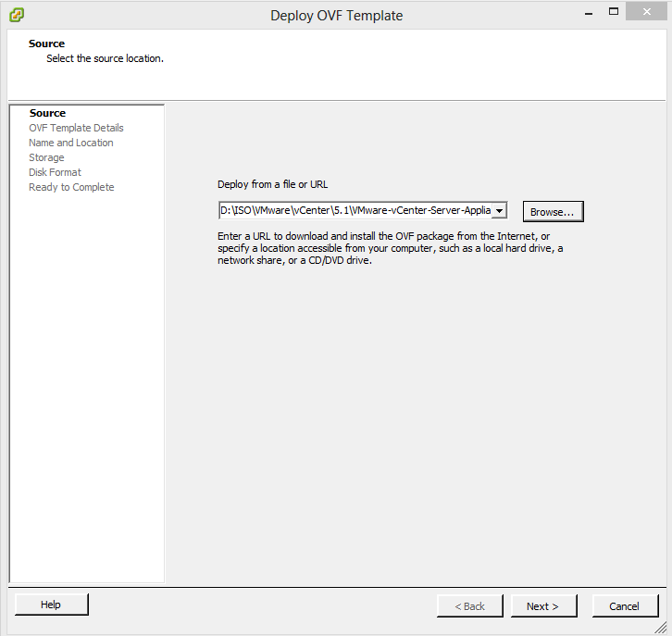This screenshot has height=636, width=672.
Task: Click the Browse... button
Action: pos(553,212)
